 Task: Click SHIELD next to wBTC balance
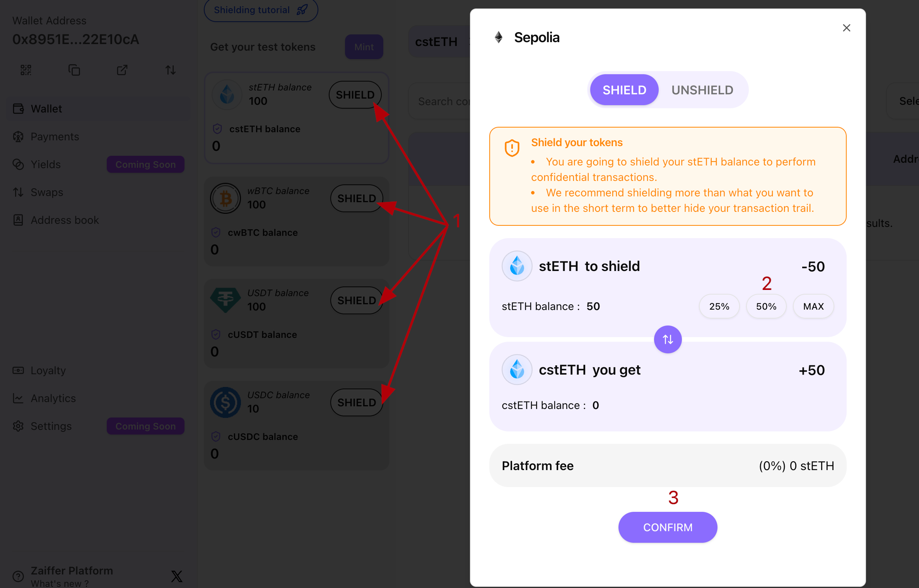pyautogui.click(x=356, y=198)
